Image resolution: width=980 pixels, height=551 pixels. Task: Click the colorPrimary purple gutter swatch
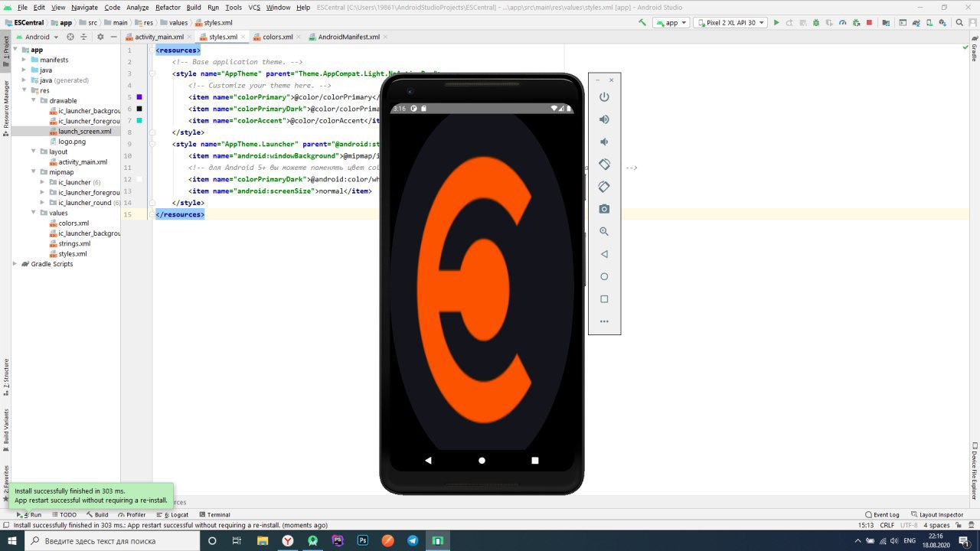[139, 97]
